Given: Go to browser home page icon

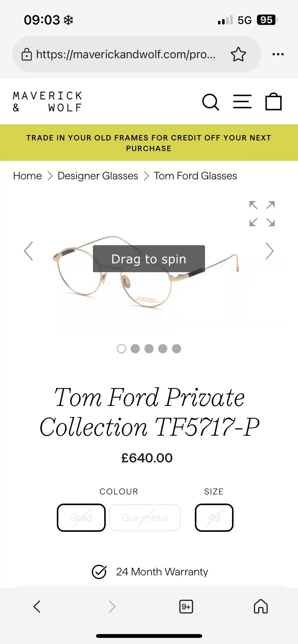Looking at the screenshot, I should pyautogui.click(x=261, y=607).
